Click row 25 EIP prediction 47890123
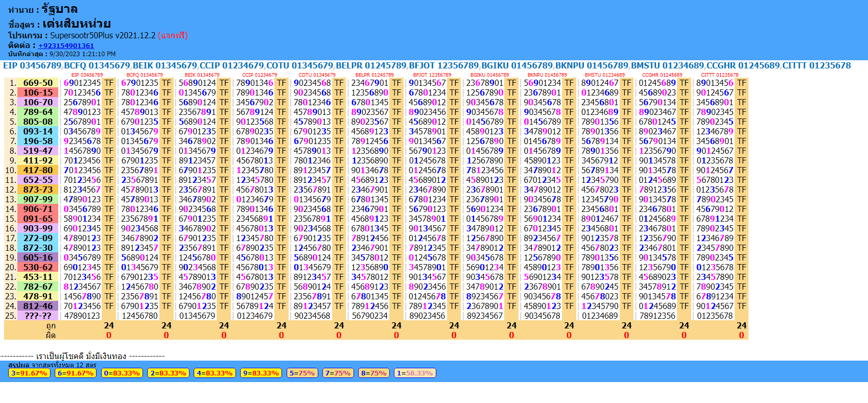 (82, 316)
